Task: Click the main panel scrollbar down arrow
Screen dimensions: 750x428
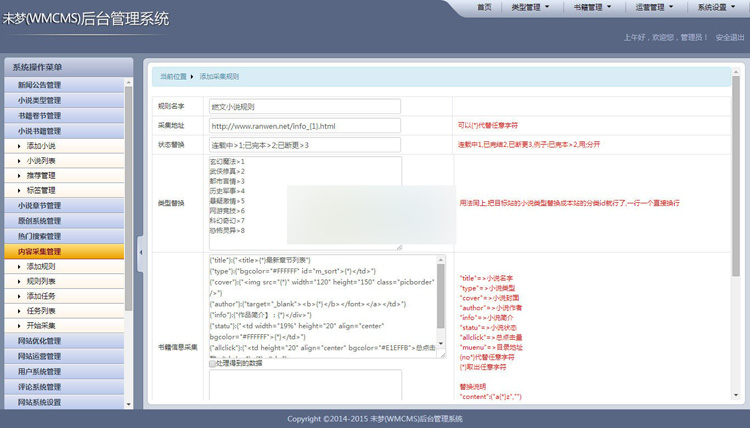Action: 736,395
